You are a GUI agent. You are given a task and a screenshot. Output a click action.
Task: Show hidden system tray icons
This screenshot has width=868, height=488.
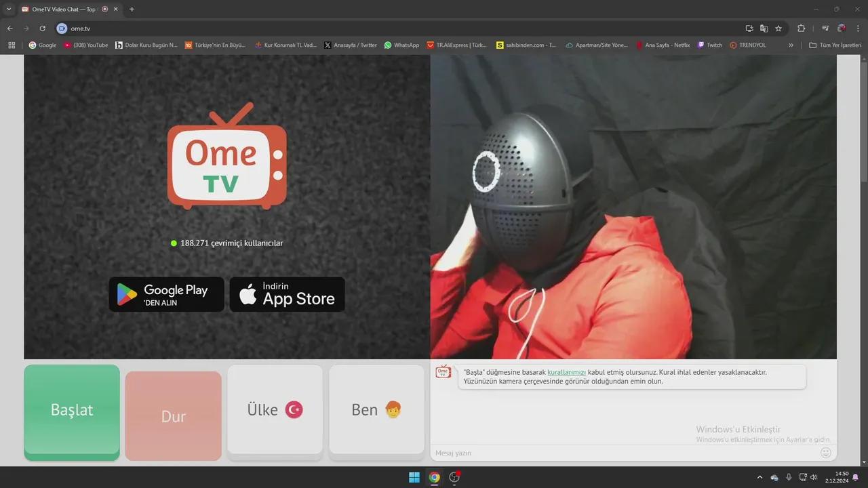759,477
